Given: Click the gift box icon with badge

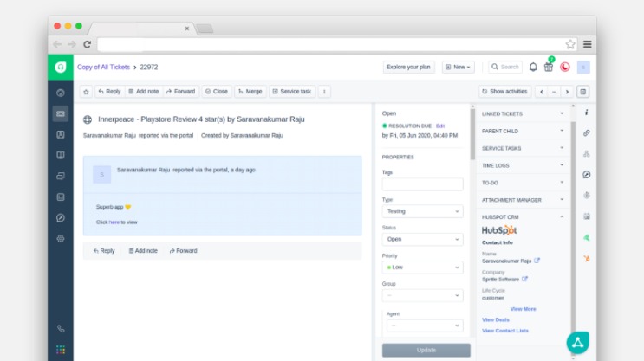Looking at the screenshot, I should coord(549,67).
